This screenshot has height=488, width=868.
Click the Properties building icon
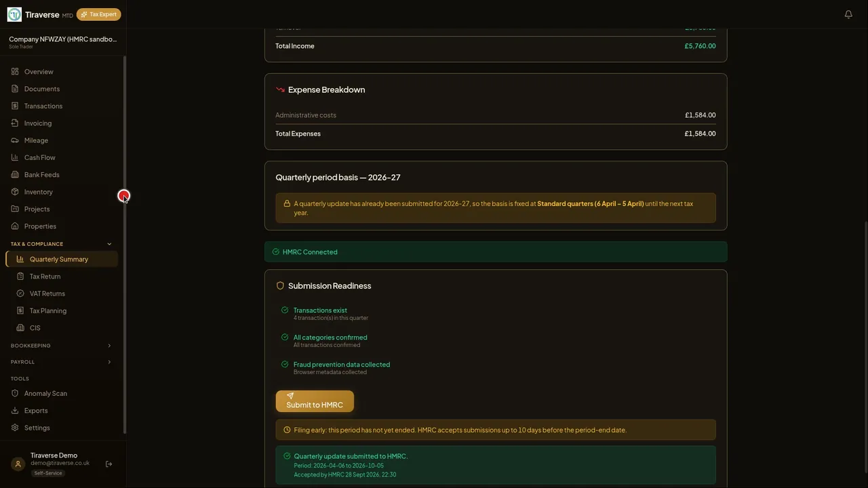tap(15, 226)
